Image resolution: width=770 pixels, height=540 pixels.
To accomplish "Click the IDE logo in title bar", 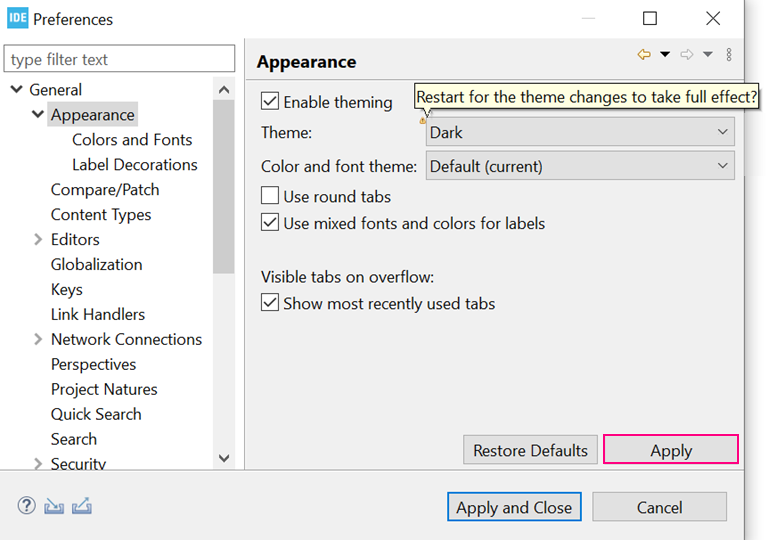I will click(x=17, y=19).
